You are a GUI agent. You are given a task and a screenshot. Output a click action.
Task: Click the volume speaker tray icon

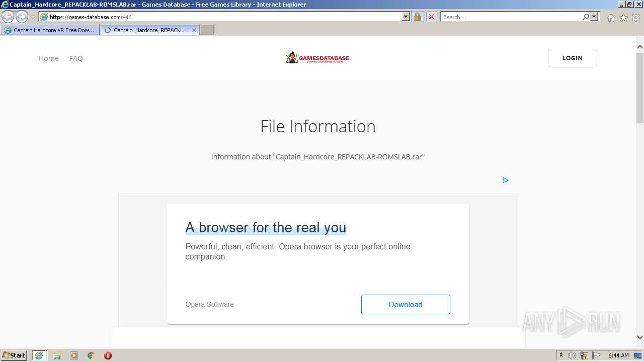tap(572, 355)
